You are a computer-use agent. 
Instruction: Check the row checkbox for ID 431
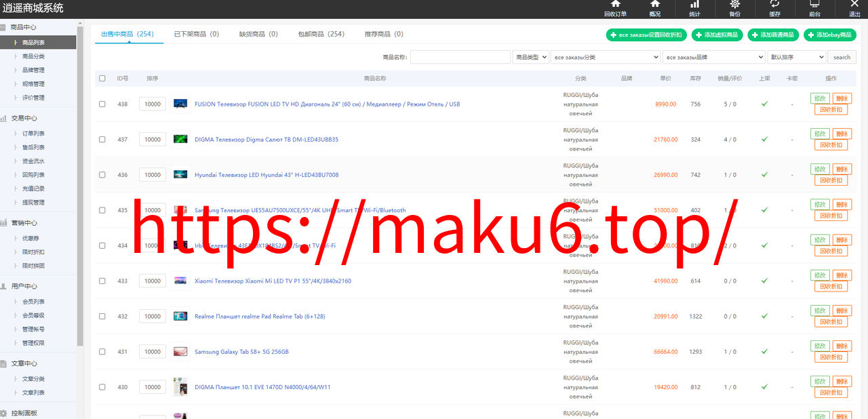pyautogui.click(x=102, y=351)
